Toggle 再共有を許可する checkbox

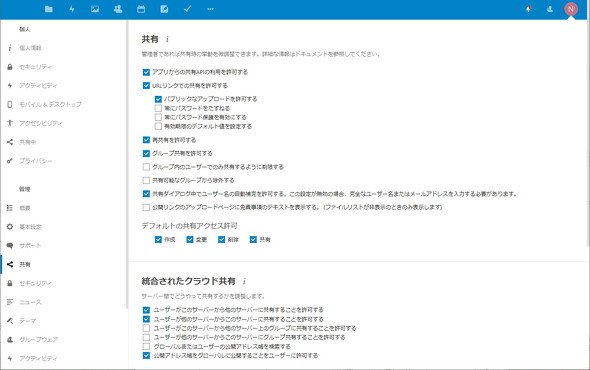pyautogui.click(x=146, y=140)
